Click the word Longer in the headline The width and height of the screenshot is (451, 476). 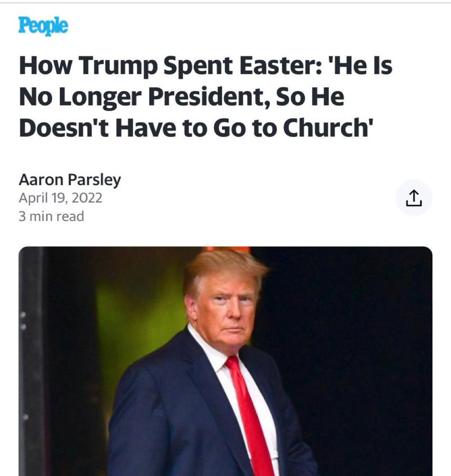coord(100,97)
